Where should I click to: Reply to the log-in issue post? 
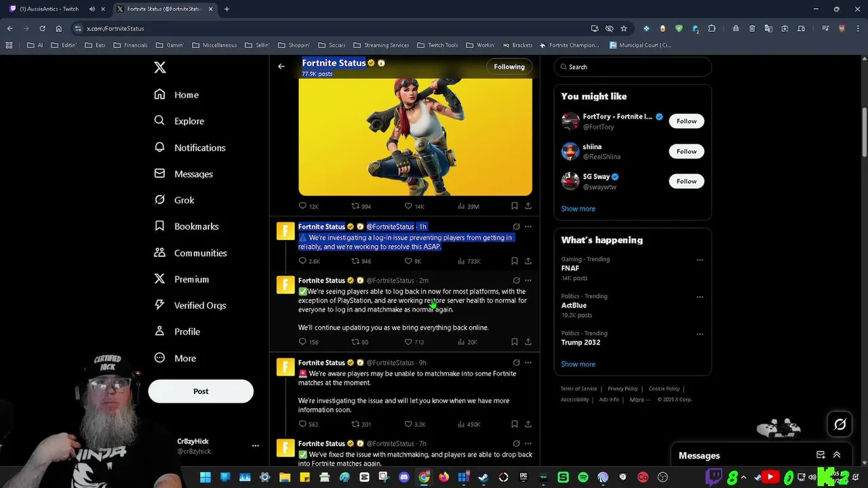(303, 261)
